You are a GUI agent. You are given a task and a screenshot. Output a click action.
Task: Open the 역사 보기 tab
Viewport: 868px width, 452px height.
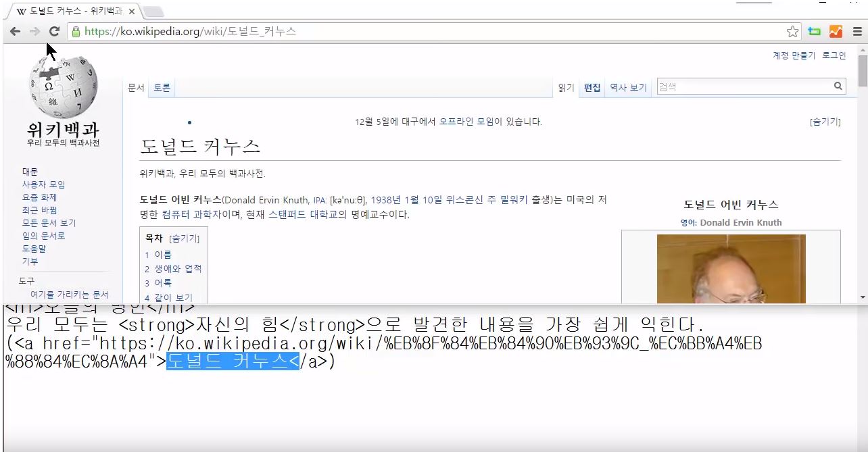[x=628, y=88]
